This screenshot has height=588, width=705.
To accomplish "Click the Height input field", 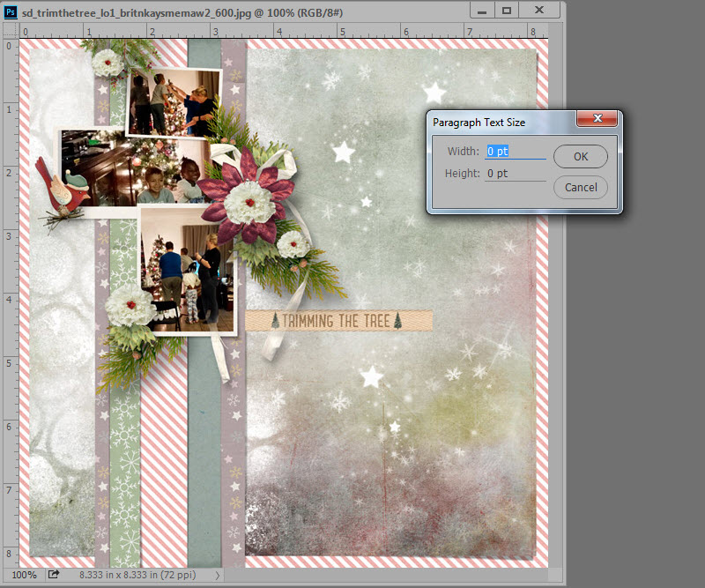I will click(x=516, y=174).
